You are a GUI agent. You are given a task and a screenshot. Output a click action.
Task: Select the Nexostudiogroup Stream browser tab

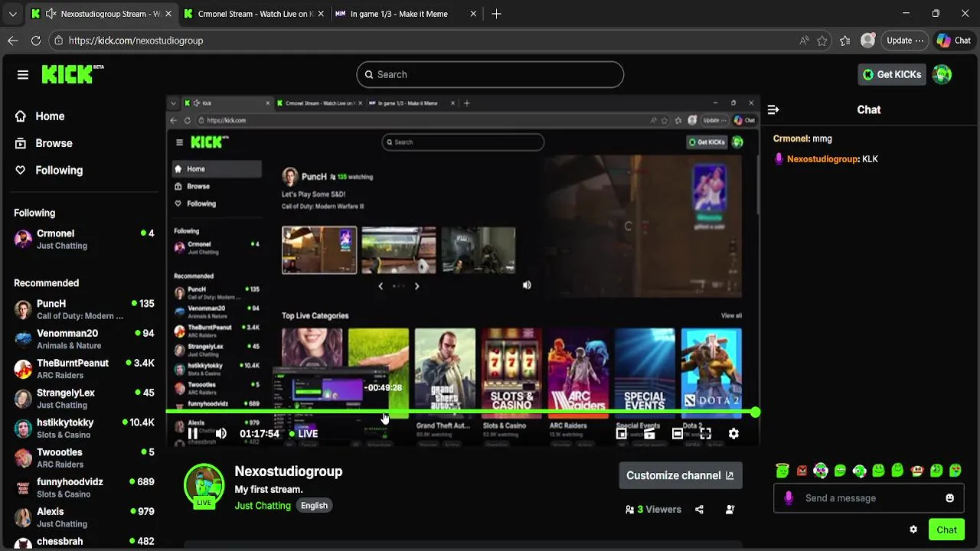click(101, 14)
